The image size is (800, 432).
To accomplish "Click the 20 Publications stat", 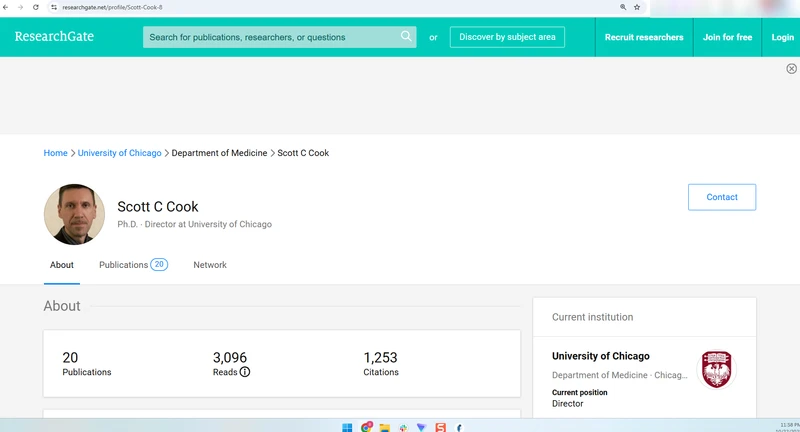I will click(87, 364).
